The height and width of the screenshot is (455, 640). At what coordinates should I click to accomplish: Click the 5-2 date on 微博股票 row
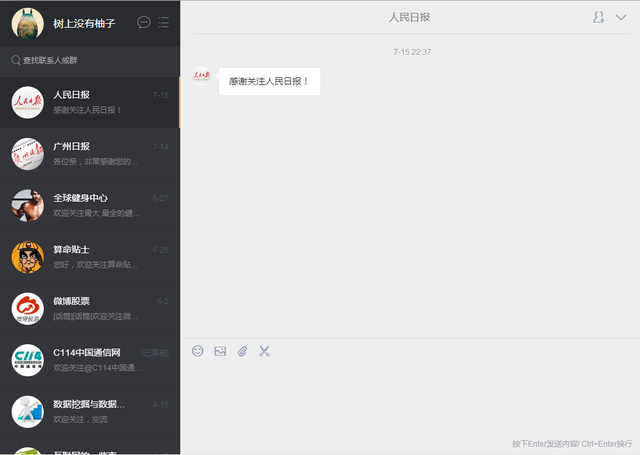[163, 301]
